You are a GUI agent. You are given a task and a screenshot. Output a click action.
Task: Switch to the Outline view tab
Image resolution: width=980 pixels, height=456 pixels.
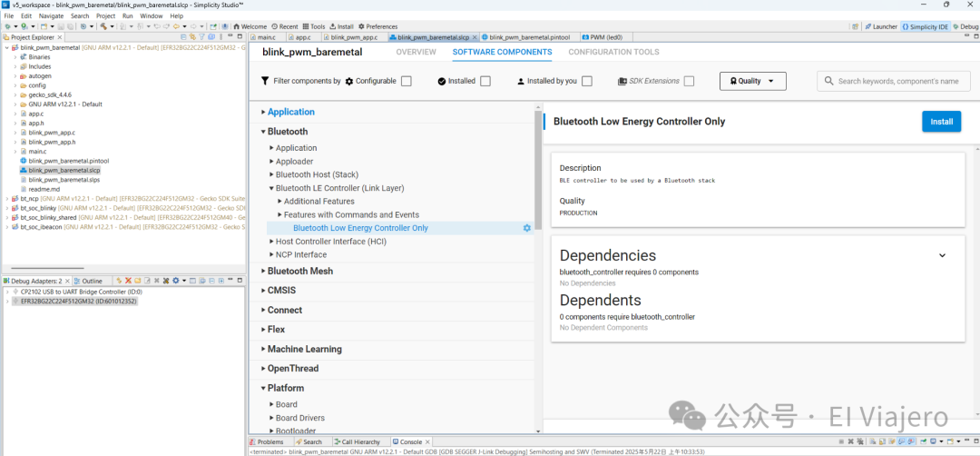pyautogui.click(x=88, y=281)
